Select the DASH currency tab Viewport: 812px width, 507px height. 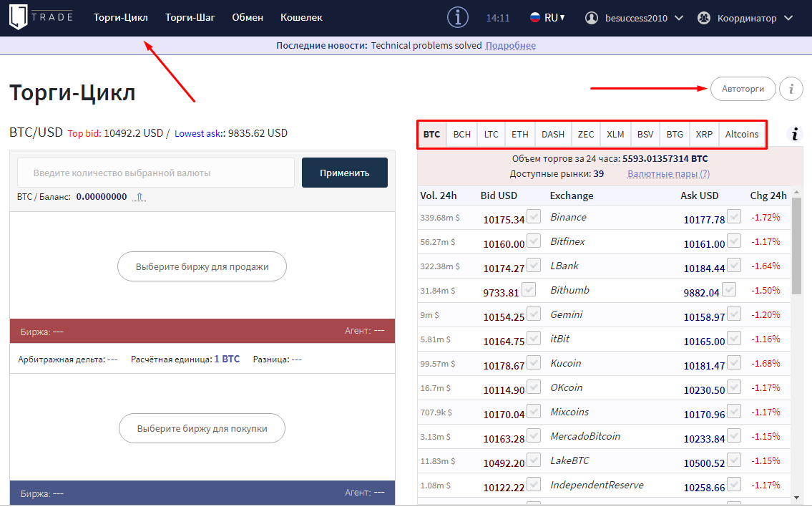pos(553,134)
